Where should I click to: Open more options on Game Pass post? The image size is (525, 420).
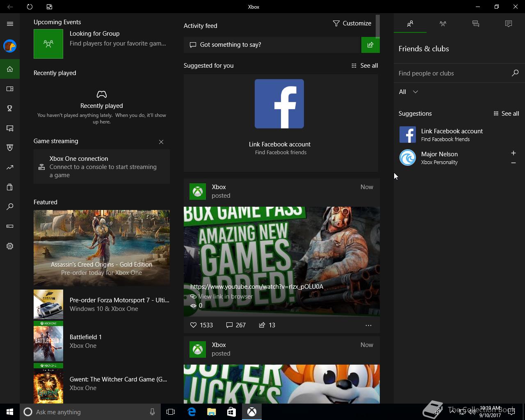(x=368, y=325)
